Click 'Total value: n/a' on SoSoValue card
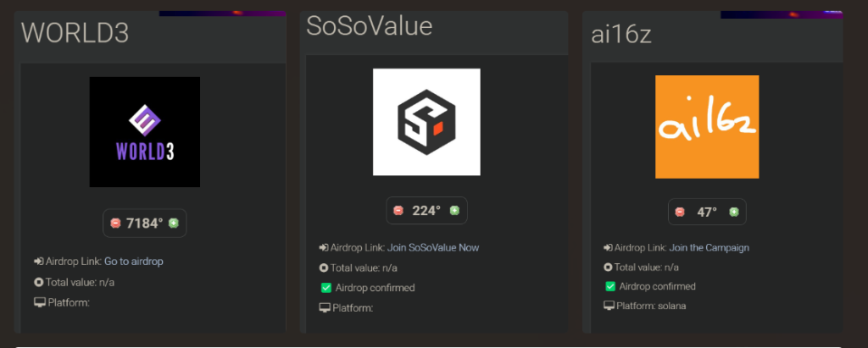Image resolution: width=868 pixels, height=348 pixels. pos(364,268)
